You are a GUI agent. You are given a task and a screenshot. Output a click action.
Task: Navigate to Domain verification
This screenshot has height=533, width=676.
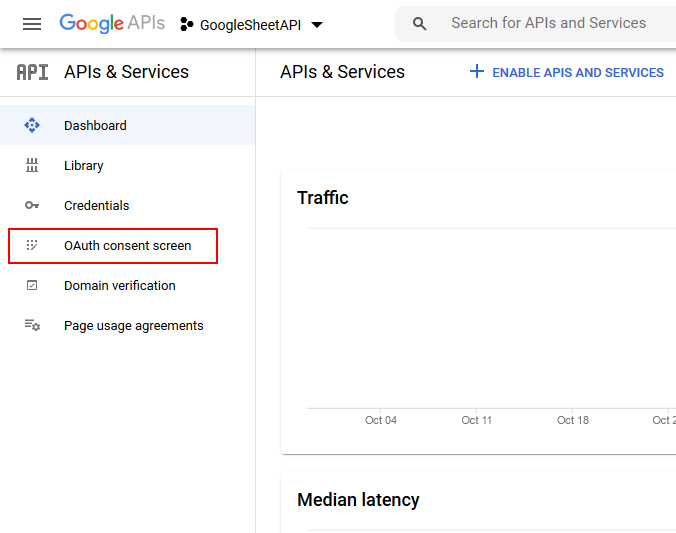[x=119, y=285]
